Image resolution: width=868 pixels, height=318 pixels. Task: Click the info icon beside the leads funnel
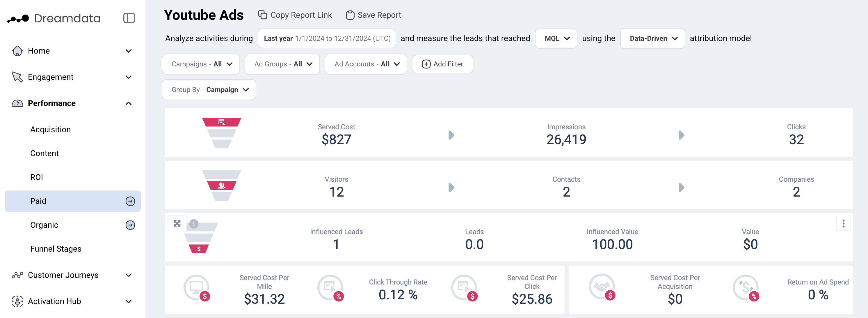pos(194,224)
